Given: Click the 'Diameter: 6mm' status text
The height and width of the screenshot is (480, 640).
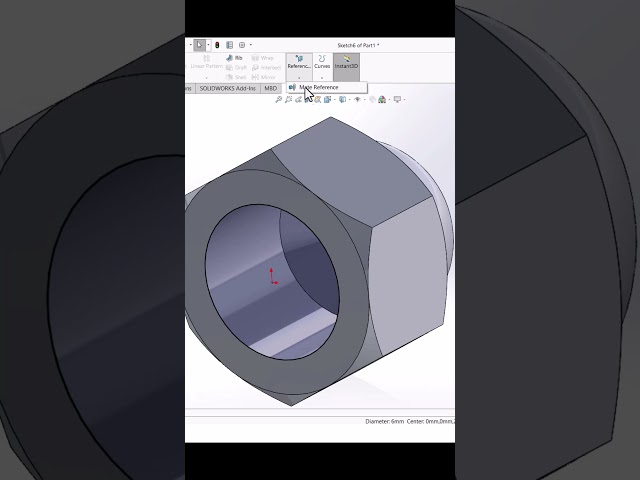Looking at the screenshot, I should pyautogui.click(x=384, y=421).
